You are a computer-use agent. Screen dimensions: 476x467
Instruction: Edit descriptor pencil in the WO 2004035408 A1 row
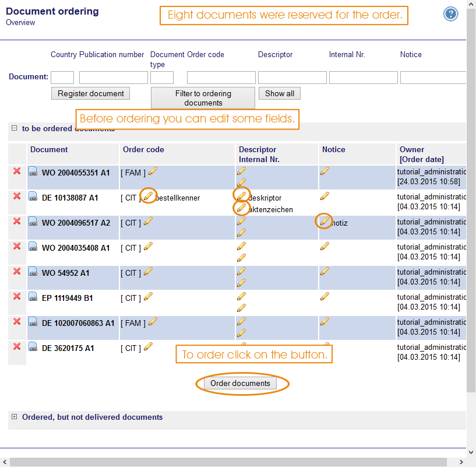pyautogui.click(x=241, y=246)
